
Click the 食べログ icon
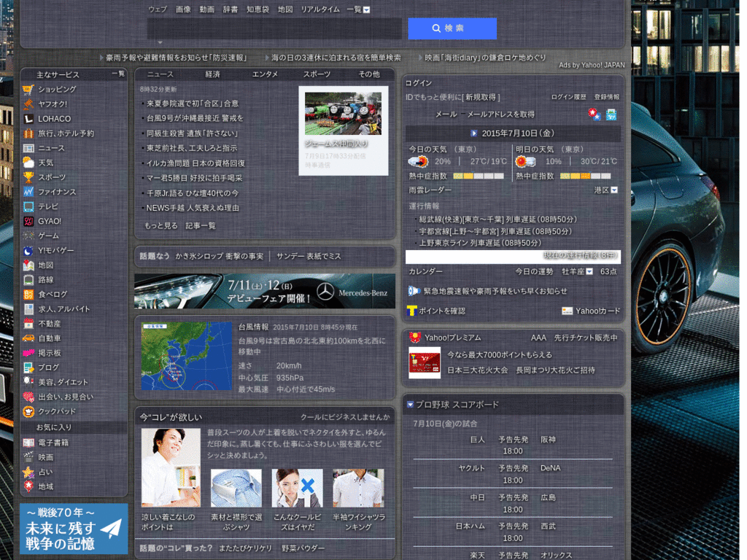point(28,295)
